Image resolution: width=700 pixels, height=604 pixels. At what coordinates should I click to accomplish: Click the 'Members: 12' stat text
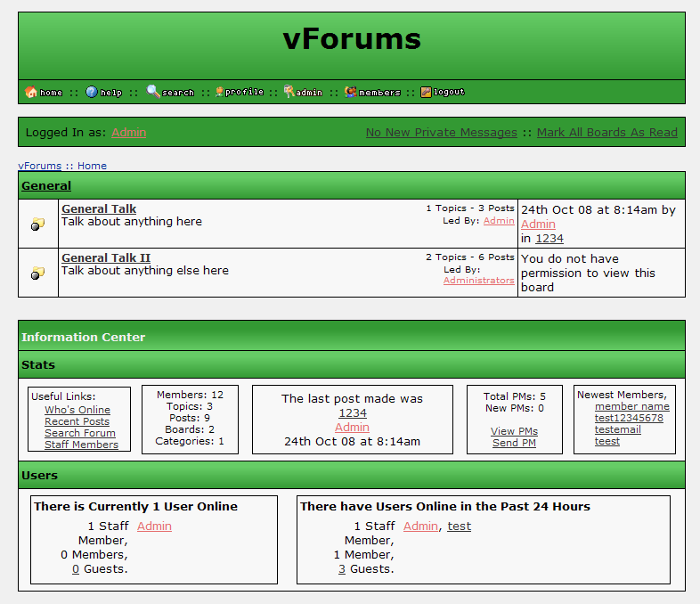pos(191,395)
